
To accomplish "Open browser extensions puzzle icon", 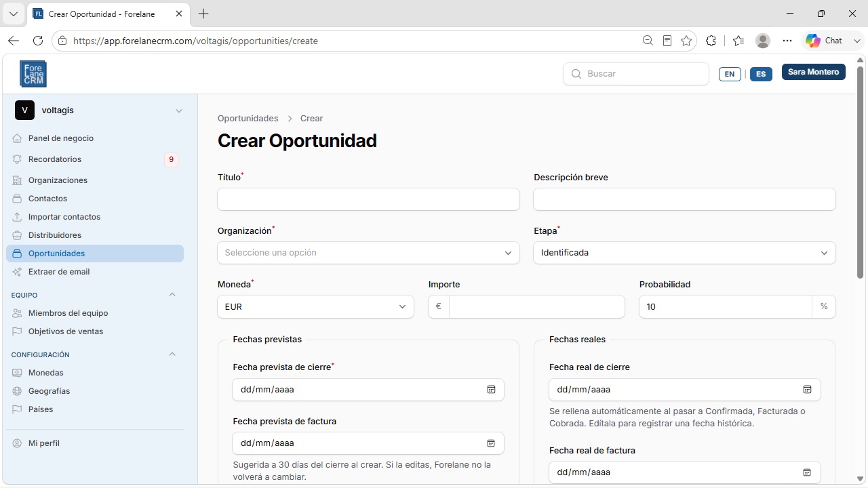I will pos(711,41).
